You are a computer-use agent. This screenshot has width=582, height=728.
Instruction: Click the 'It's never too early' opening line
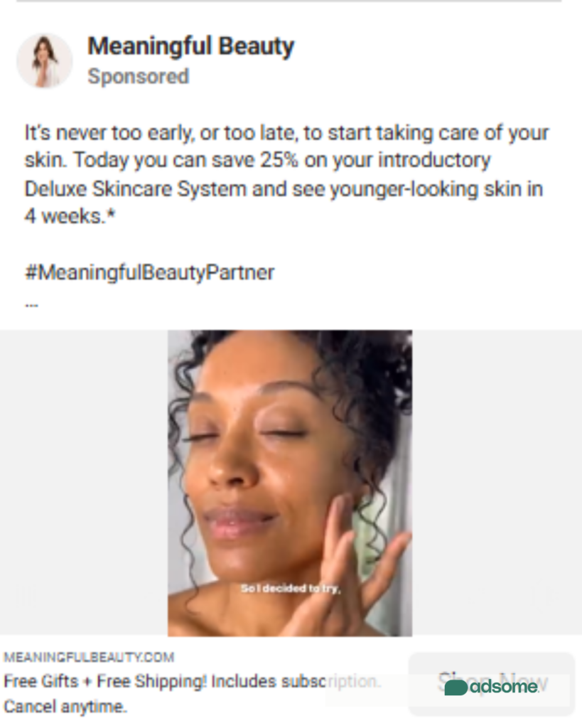pos(287,133)
